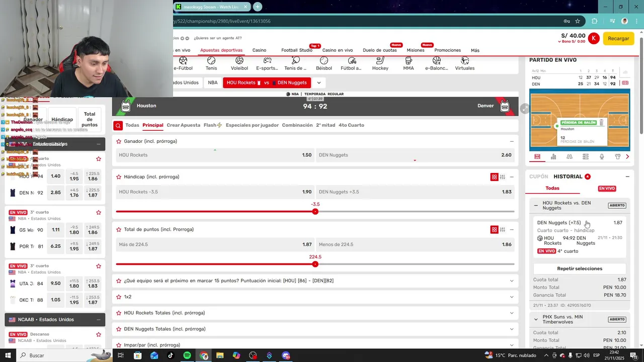Bet on HOU Rockets winner at 1.50
The height and width of the screenshot is (362, 644).
pos(215,155)
